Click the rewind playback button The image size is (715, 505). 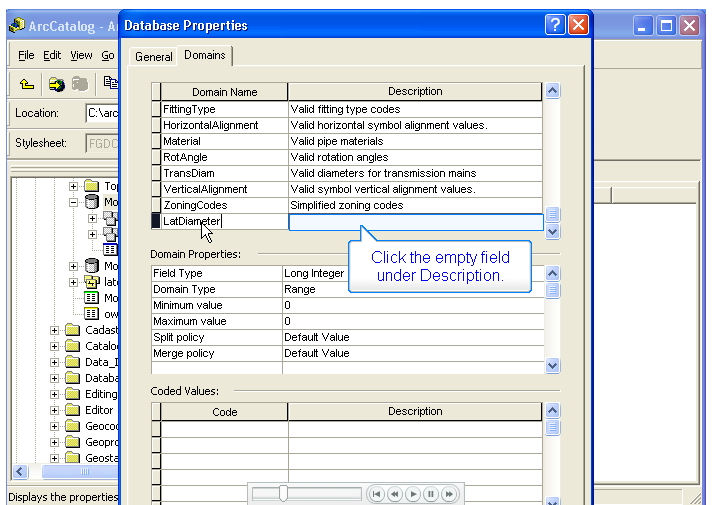(x=395, y=494)
